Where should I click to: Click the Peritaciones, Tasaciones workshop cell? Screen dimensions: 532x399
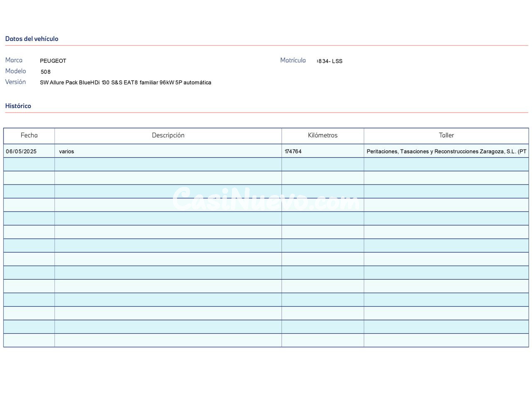(446, 152)
